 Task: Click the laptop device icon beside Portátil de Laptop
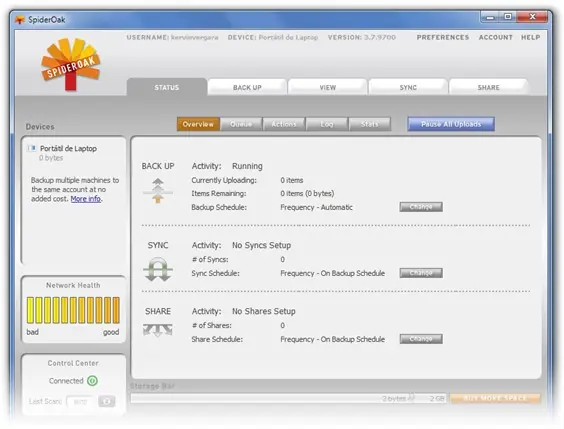coord(32,148)
